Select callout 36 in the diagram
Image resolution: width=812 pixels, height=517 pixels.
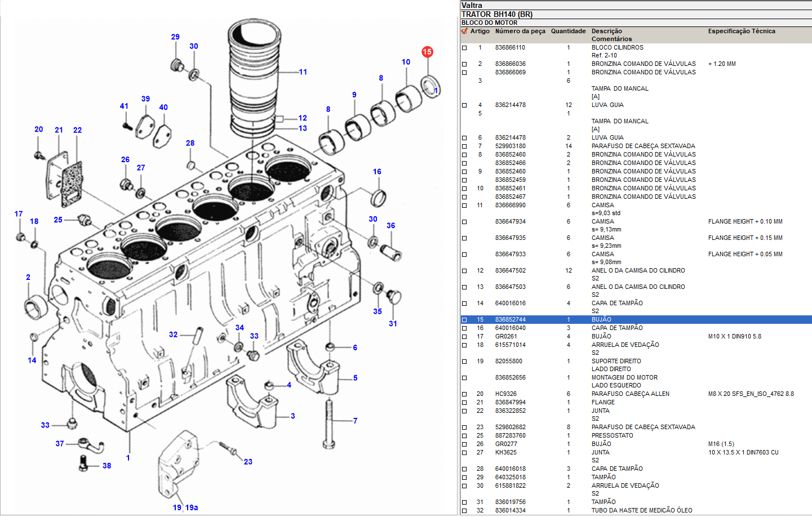pos(391,225)
